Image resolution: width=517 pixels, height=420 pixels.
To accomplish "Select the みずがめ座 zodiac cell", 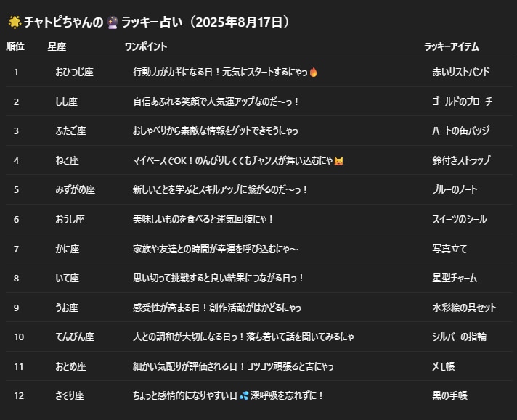I will pos(75,189).
